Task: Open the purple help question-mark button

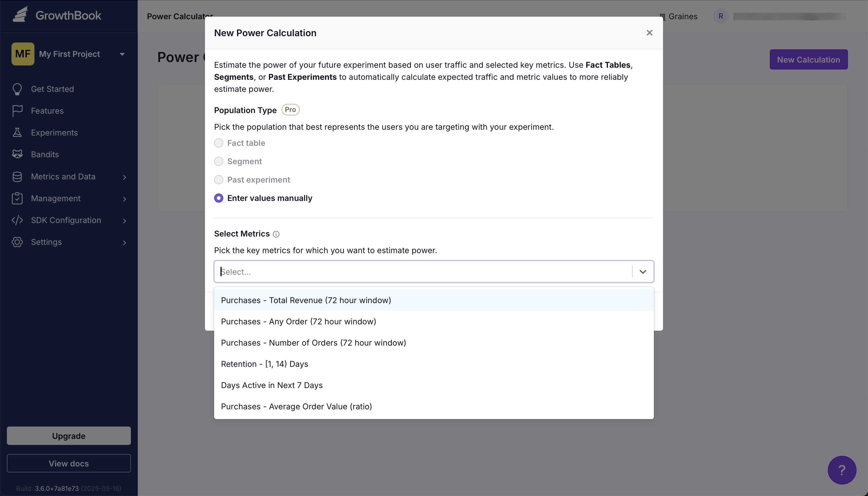Action: tap(842, 470)
